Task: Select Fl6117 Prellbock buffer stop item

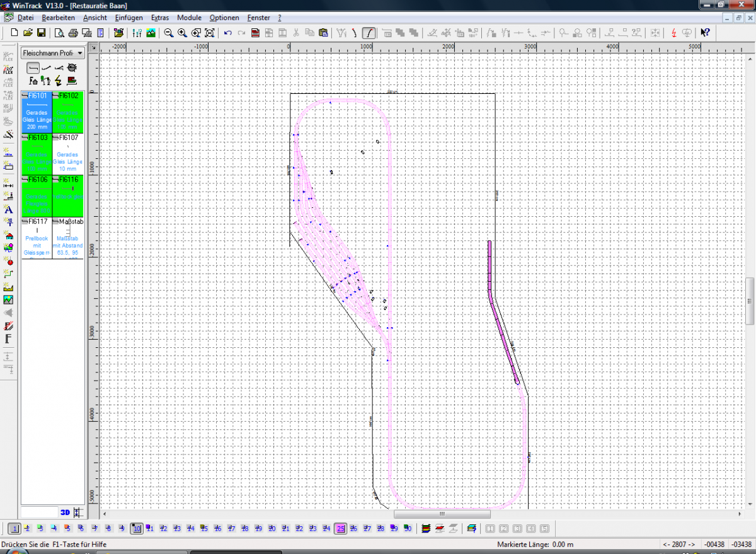Action: 37,238
